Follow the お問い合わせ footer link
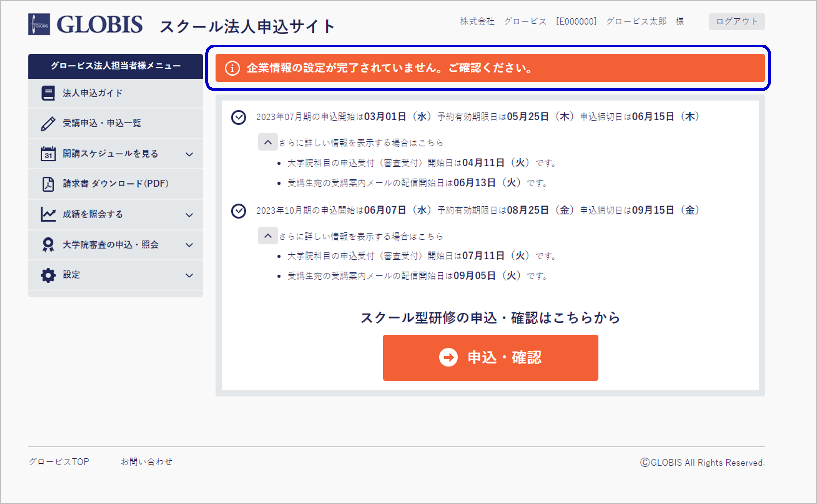Screen dimensions: 817x504 (x=146, y=462)
